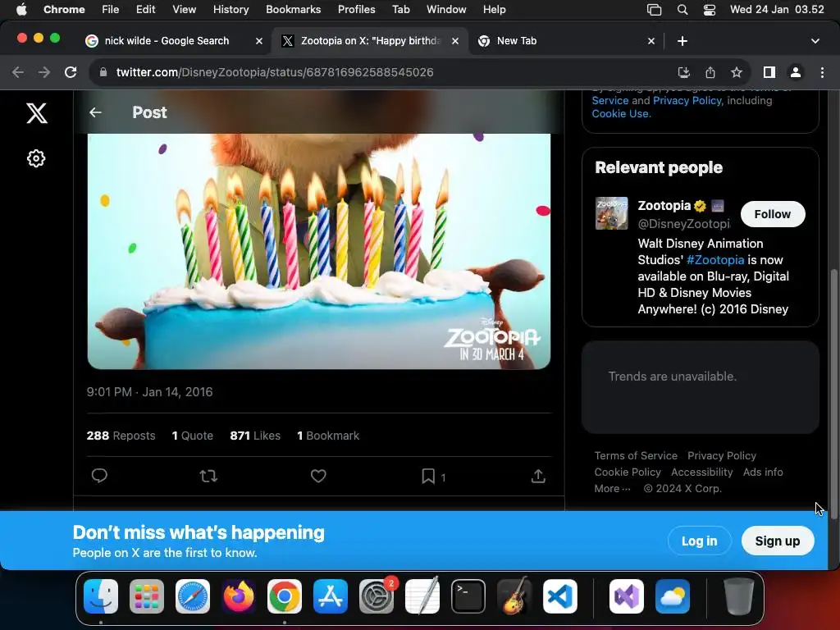Reply using the comment bubble icon
The width and height of the screenshot is (840, 630).
[x=99, y=476]
